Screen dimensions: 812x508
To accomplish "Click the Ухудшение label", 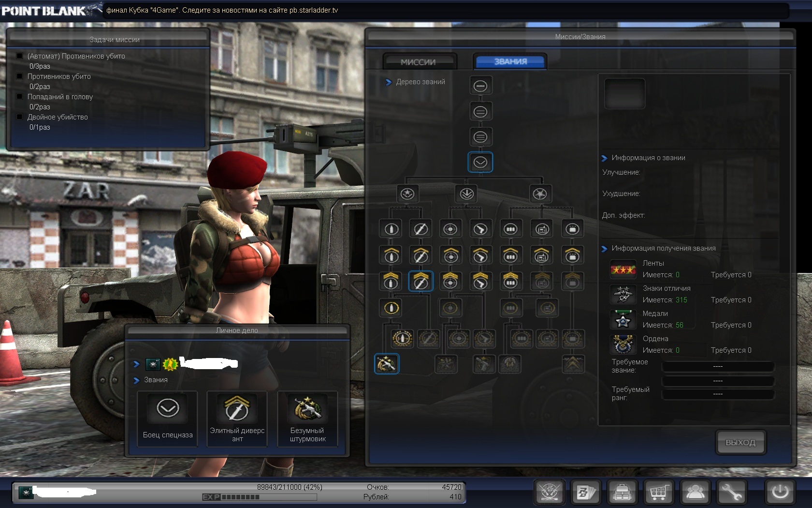I will [x=622, y=194].
